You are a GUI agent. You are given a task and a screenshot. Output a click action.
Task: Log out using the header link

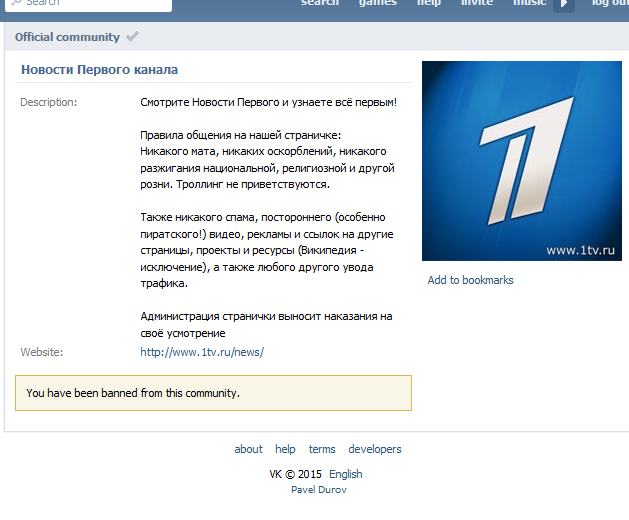[x=610, y=3]
